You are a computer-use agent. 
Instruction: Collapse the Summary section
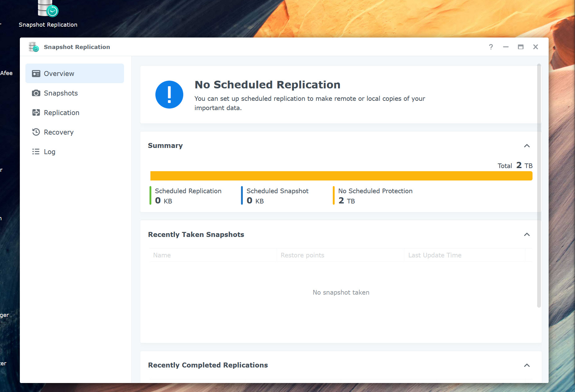coord(527,146)
